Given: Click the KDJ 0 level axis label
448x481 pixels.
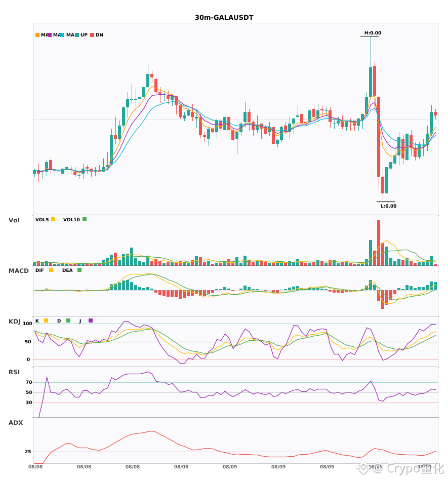Looking at the screenshot, I should 28,359.
